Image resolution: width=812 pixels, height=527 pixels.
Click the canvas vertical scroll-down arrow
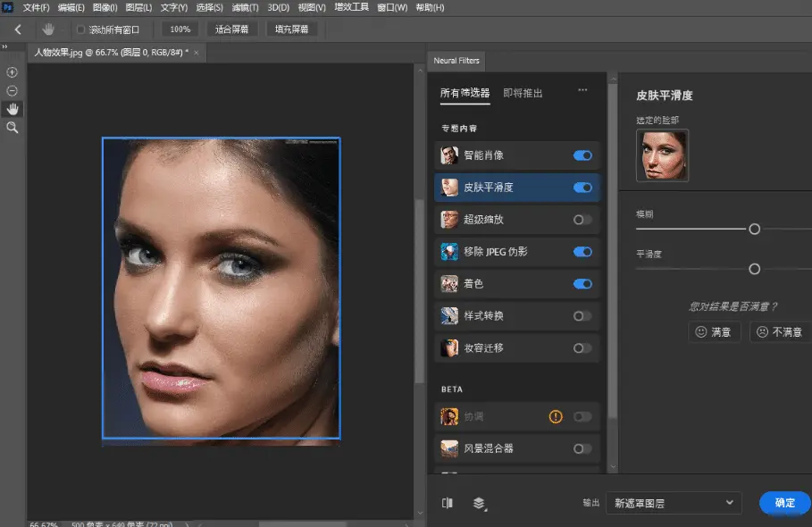pyautogui.click(x=420, y=513)
